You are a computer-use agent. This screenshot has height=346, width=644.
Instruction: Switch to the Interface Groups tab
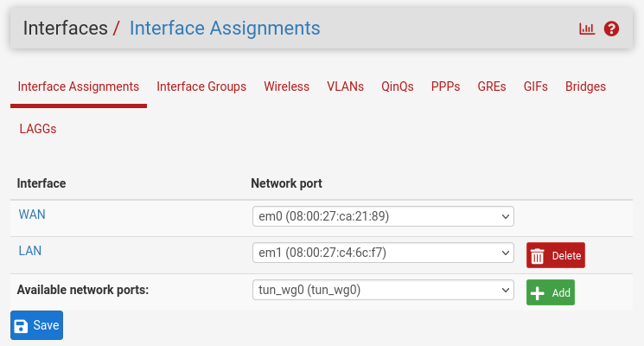201,86
